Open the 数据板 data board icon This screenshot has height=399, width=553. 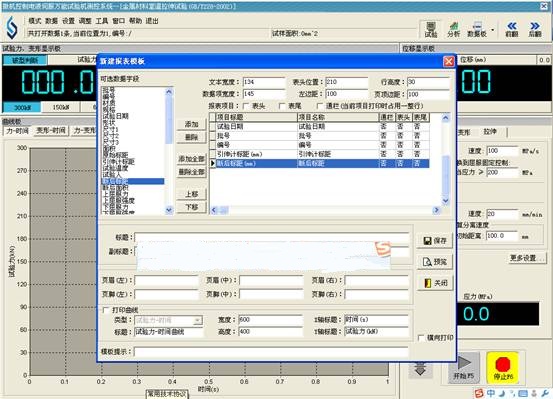click(477, 29)
